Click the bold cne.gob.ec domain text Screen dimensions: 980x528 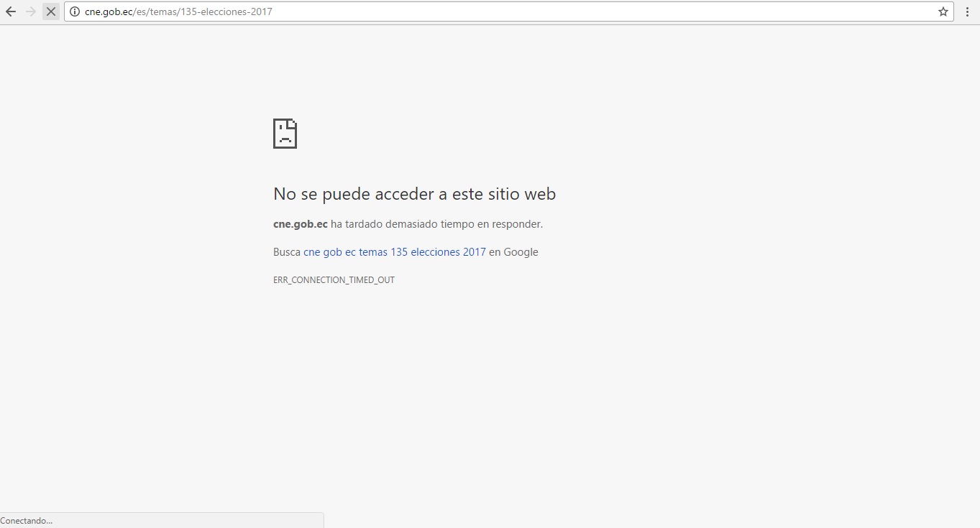click(x=301, y=224)
